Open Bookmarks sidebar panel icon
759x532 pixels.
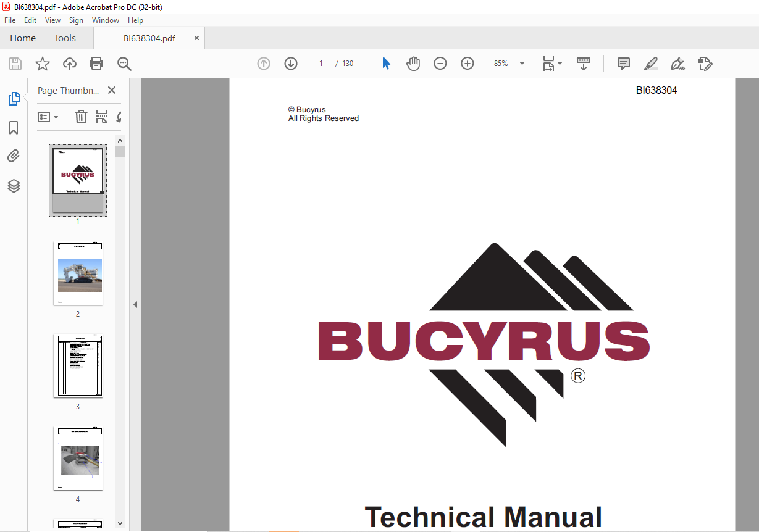click(x=14, y=128)
